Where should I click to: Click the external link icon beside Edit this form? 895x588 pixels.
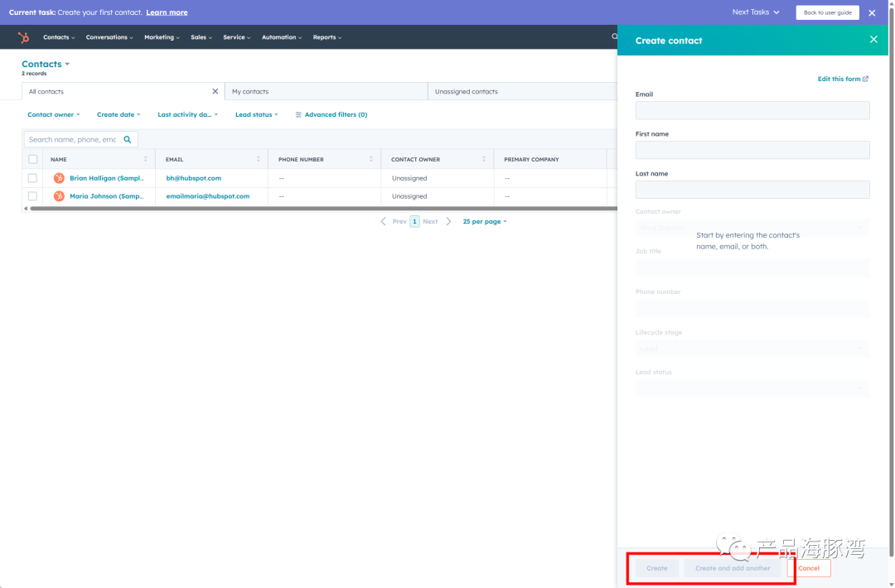(866, 79)
